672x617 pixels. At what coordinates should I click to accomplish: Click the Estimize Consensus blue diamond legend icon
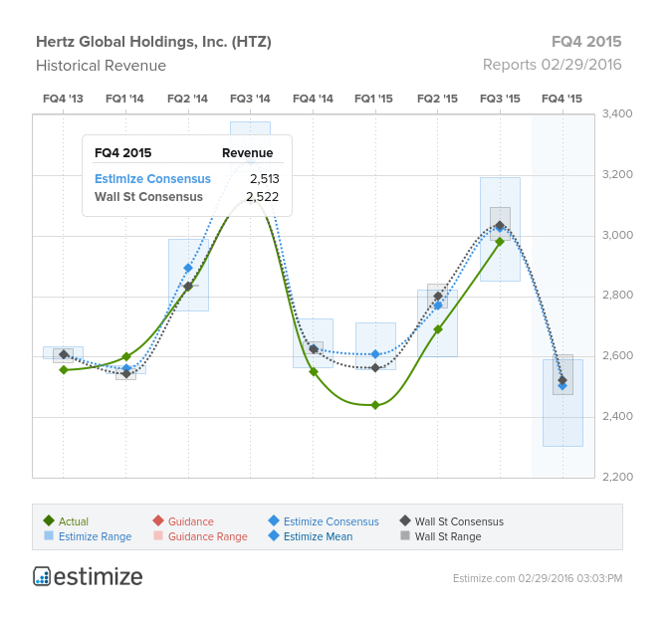(x=274, y=520)
